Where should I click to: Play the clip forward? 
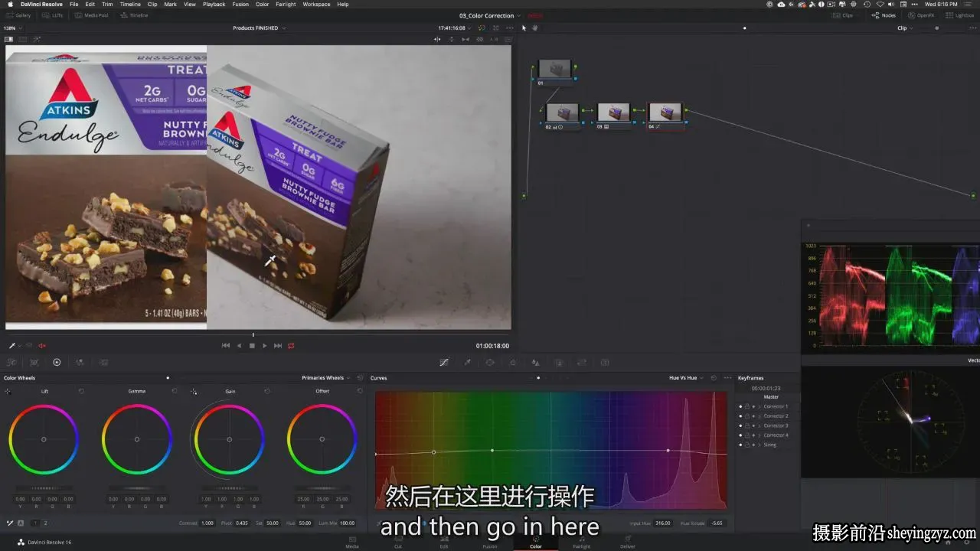point(265,346)
